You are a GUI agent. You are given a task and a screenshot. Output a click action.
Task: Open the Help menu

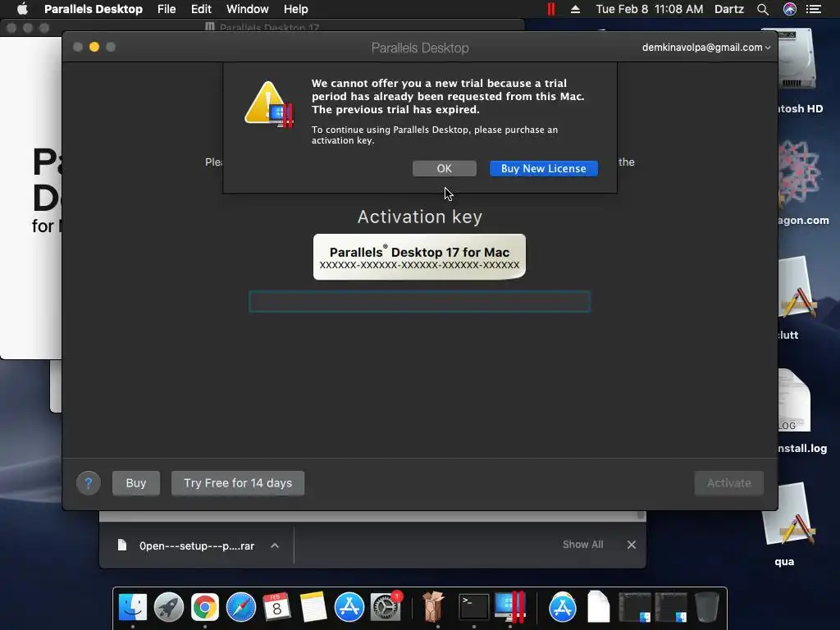click(x=295, y=9)
